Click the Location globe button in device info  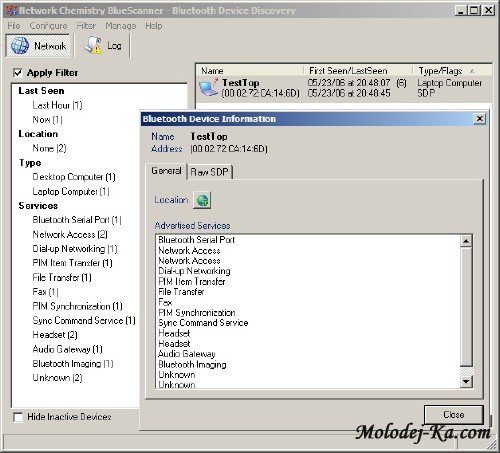pos(202,200)
